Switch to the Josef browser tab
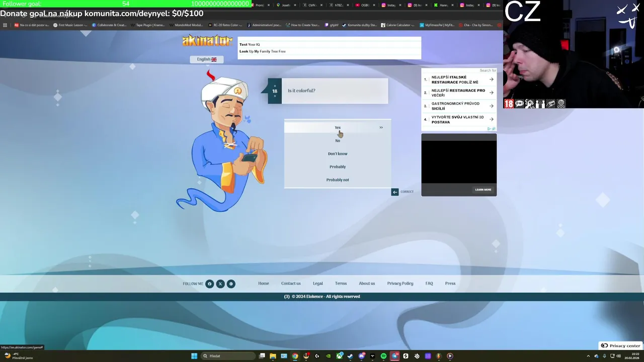 tap(285, 5)
